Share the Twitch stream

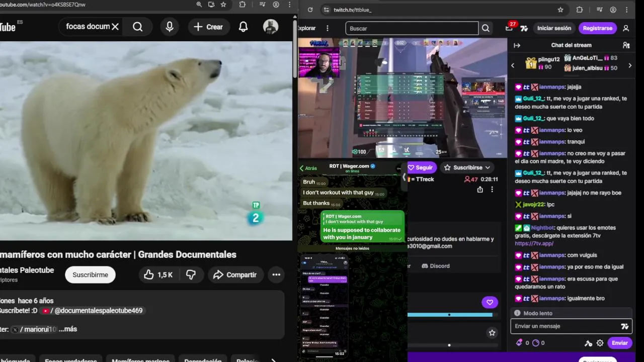coord(480,190)
